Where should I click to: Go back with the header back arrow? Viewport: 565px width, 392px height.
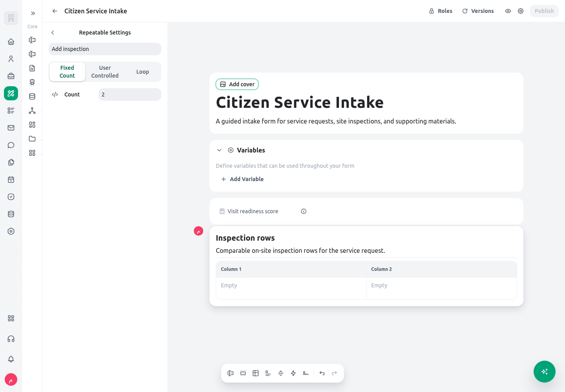click(55, 11)
